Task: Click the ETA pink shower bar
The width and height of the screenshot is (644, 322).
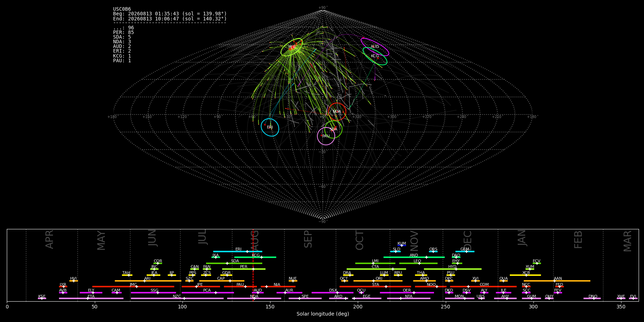Action: pos(91,298)
